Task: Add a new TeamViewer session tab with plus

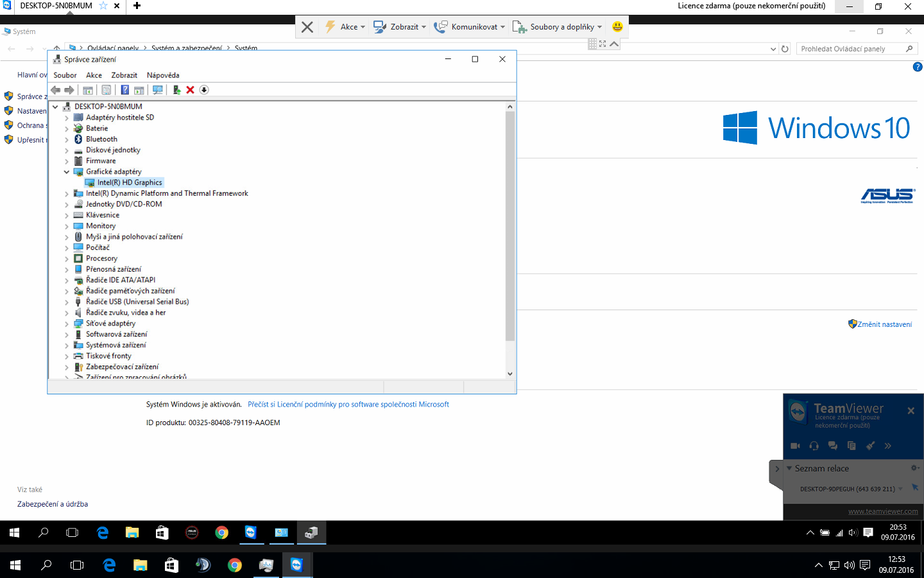Action: pos(137,6)
